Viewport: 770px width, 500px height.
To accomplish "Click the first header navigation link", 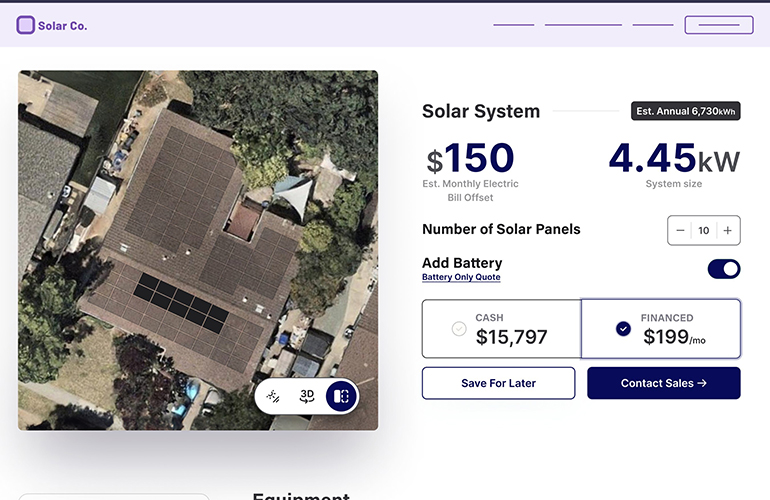I will [x=514, y=25].
